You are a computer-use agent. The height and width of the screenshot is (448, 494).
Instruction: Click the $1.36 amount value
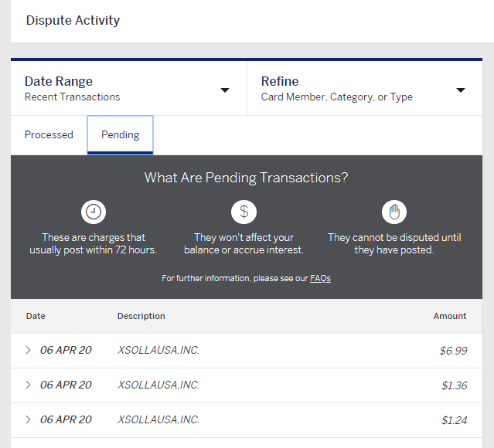[454, 385]
